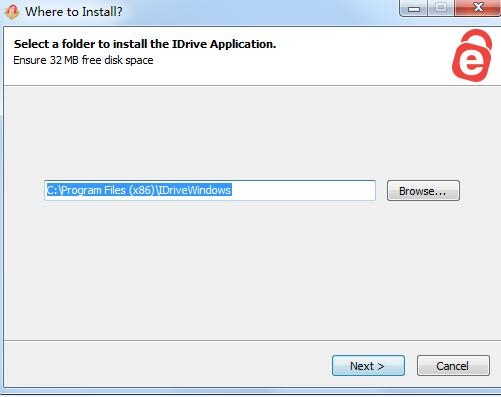501x397 pixels.
Task: Click the empty gray panel below path field
Action: click(x=250, y=270)
